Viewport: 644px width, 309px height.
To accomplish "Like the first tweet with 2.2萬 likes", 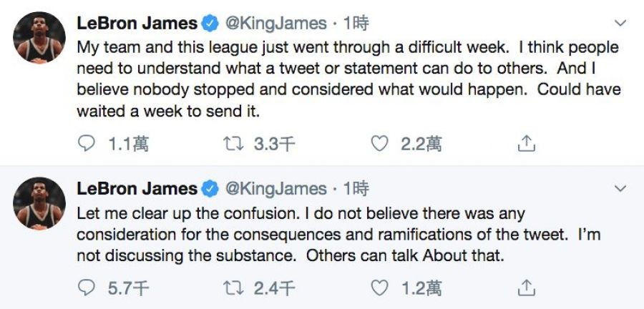I will [379, 144].
